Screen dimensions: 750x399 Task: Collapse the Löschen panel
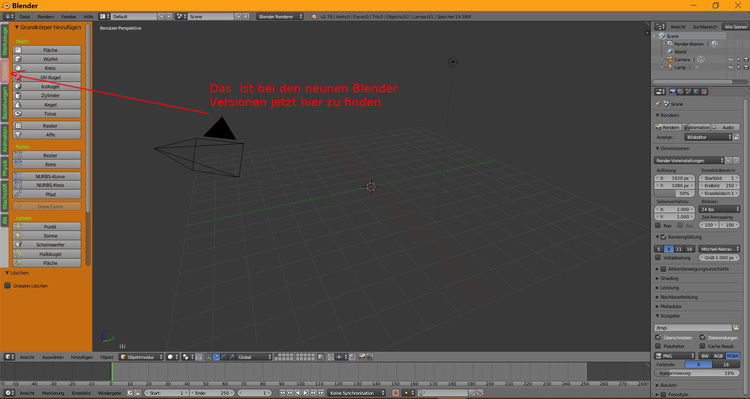pos(7,273)
